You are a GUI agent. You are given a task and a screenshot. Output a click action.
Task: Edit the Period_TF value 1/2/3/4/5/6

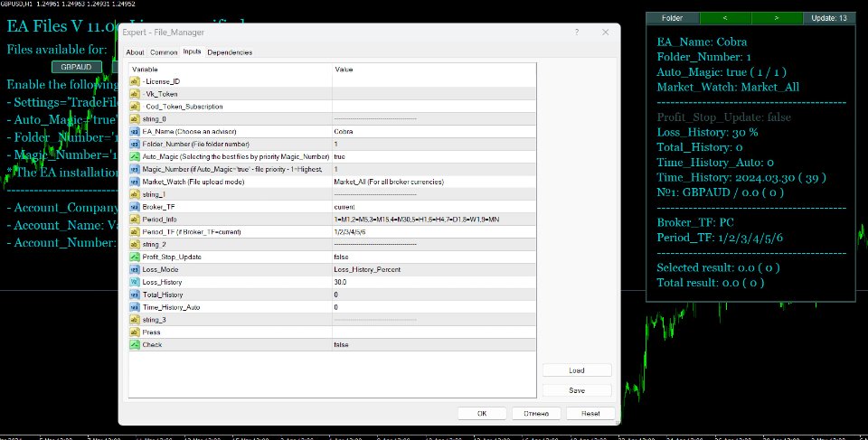click(434, 232)
